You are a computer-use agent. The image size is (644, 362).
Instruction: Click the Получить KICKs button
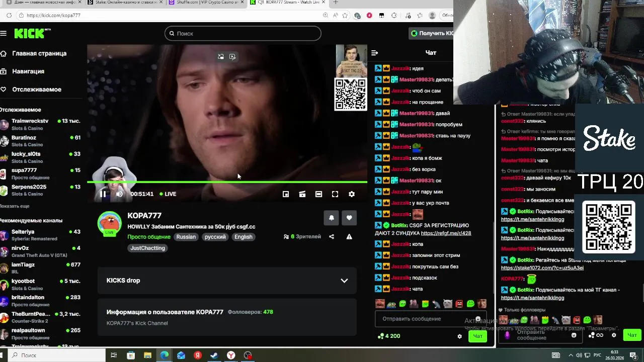[x=432, y=33]
